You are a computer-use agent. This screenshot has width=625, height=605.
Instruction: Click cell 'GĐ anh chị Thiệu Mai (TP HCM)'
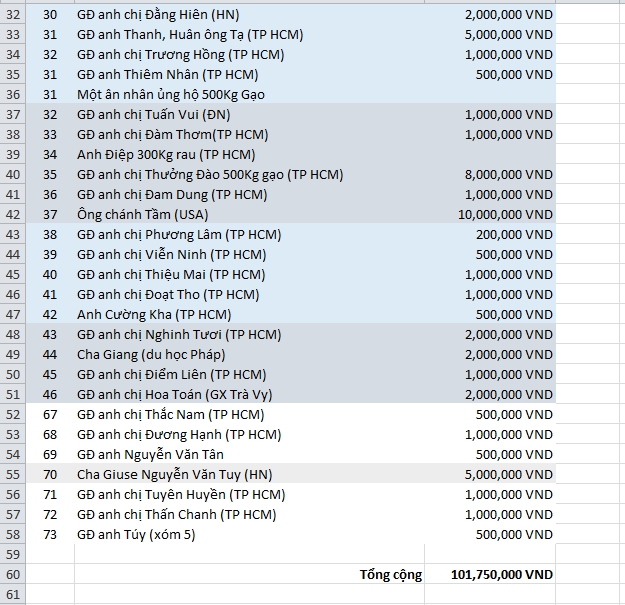point(250,274)
